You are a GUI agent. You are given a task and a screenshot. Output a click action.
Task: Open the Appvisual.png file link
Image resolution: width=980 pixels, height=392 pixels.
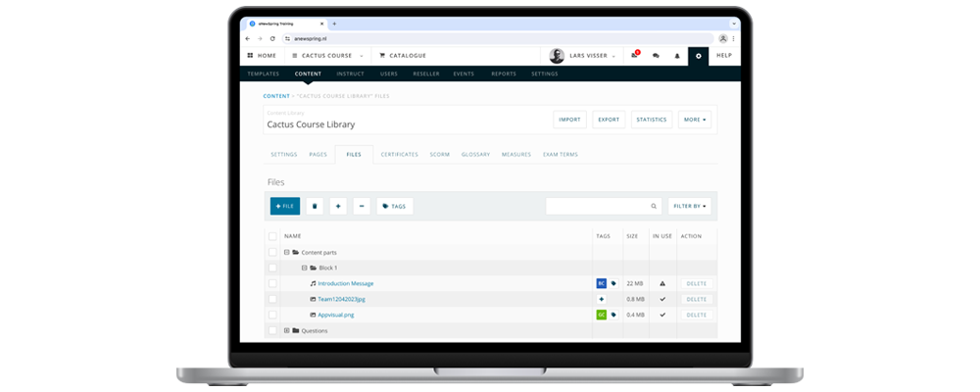[x=337, y=315]
